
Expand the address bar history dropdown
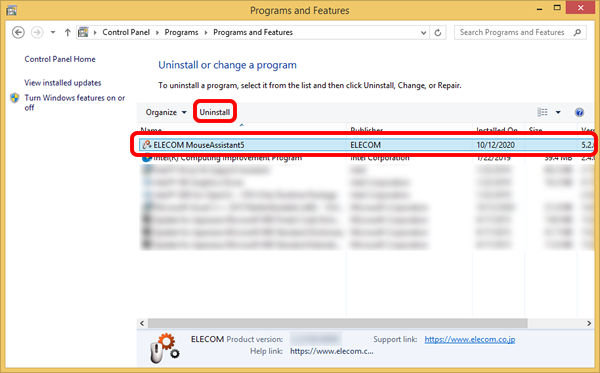(x=423, y=33)
